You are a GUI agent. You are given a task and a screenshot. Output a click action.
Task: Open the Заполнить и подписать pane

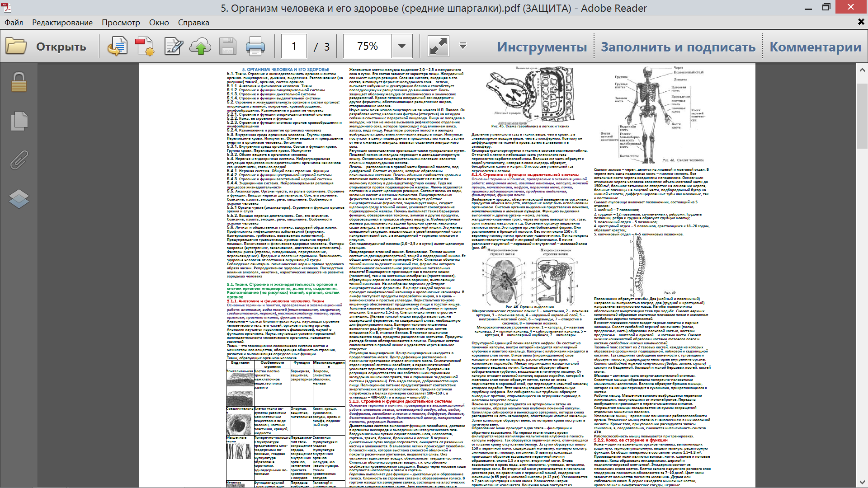[x=678, y=47]
